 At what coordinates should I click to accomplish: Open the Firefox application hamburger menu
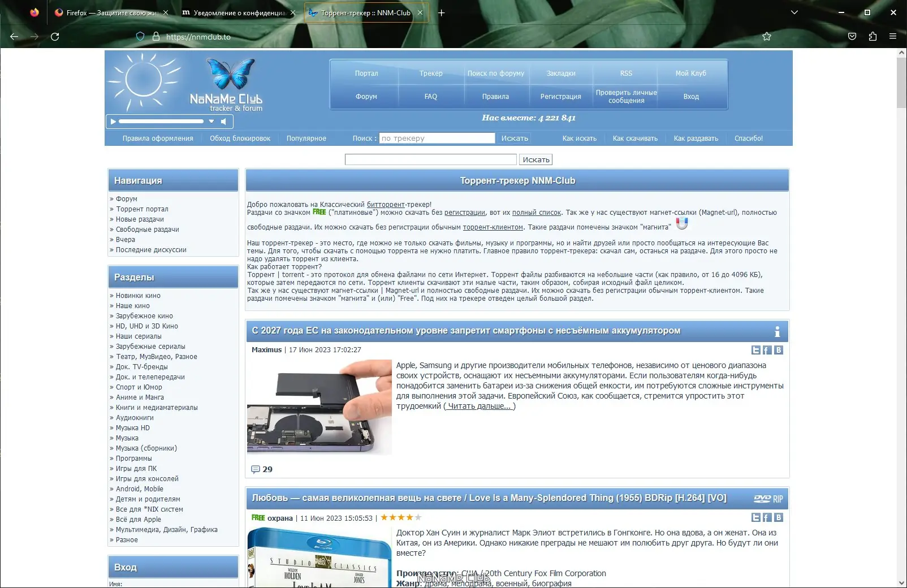tap(893, 37)
